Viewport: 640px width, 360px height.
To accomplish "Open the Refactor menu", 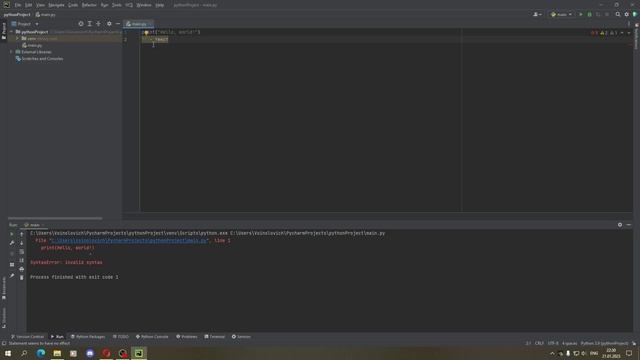I will tap(89, 5).
